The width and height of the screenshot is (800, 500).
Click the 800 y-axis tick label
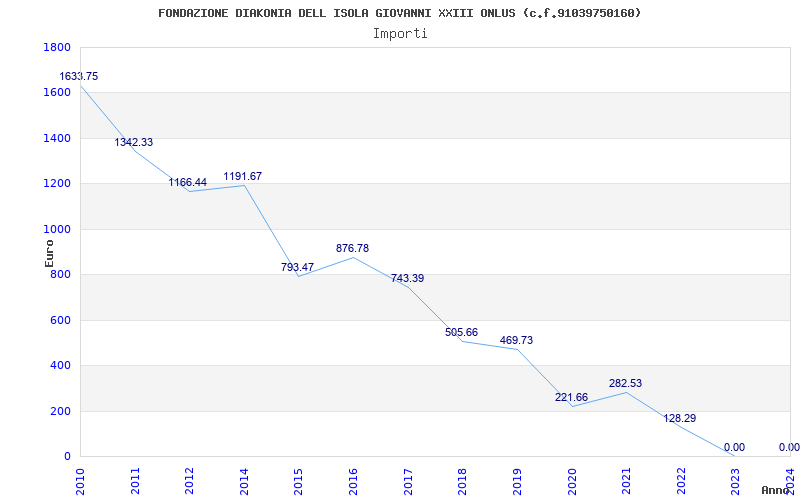coord(61,275)
